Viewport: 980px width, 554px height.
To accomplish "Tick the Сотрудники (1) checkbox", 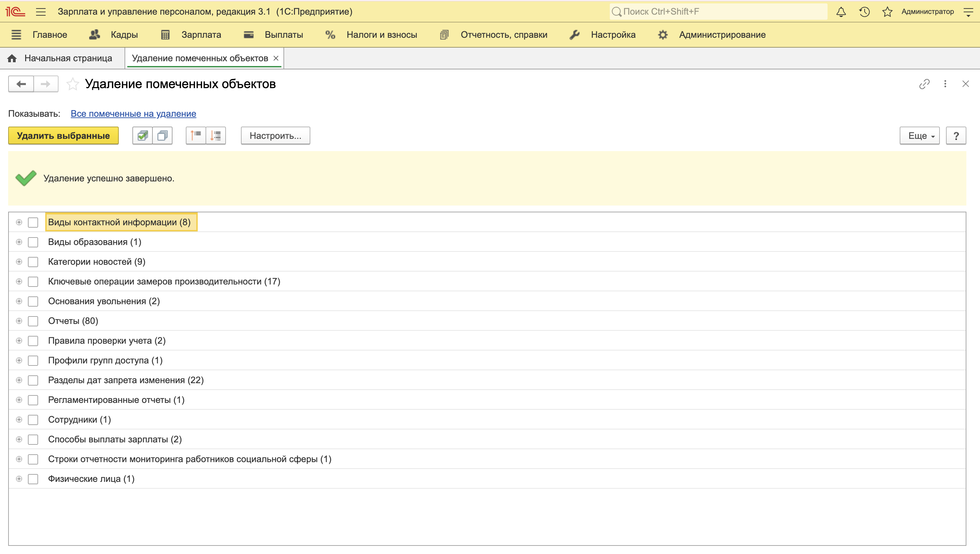I will pyautogui.click(x=33, y=420).
